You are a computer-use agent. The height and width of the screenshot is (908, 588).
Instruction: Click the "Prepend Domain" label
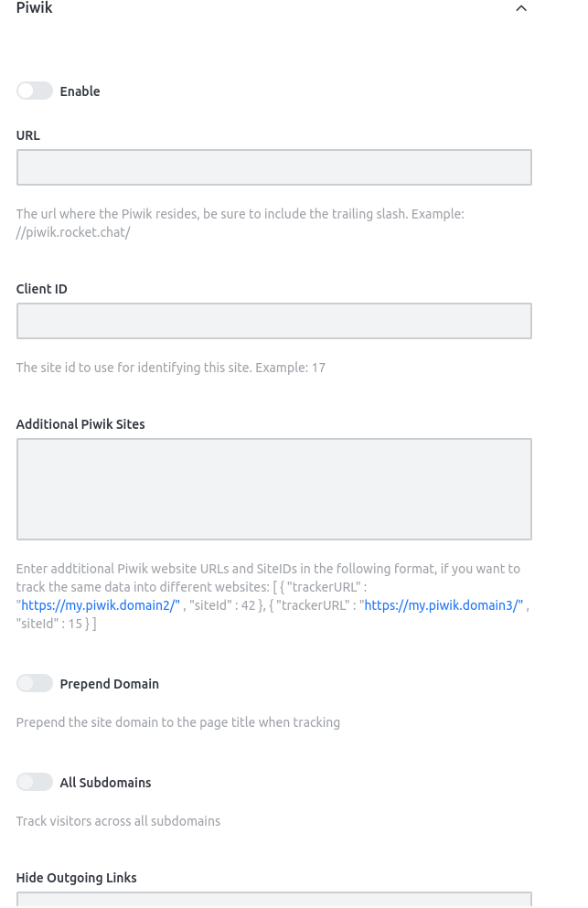109,684
